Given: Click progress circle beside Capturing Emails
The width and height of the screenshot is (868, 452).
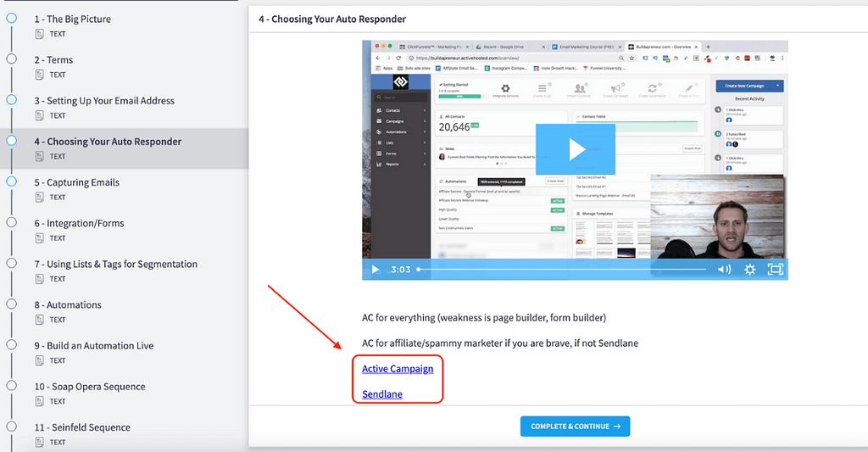Looking at the screenshot, I should pos(11,181).
